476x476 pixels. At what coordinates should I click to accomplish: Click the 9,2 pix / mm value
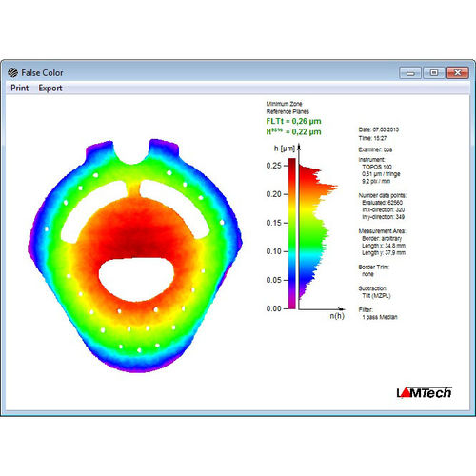pos(376,181)
